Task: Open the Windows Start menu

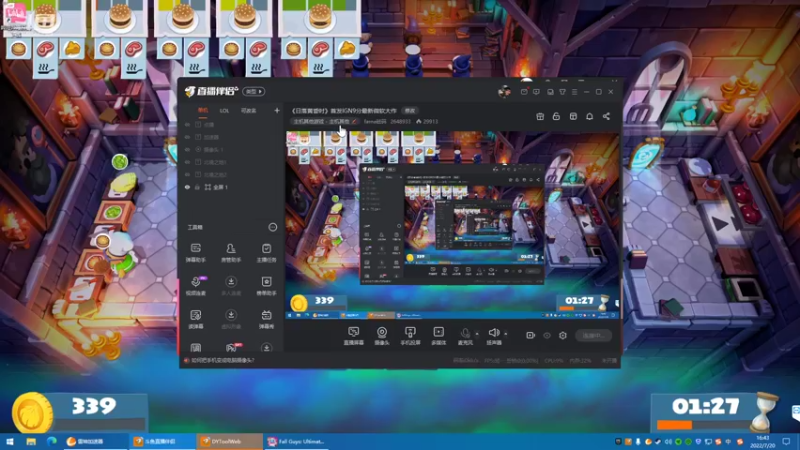Action: (10, 441)
